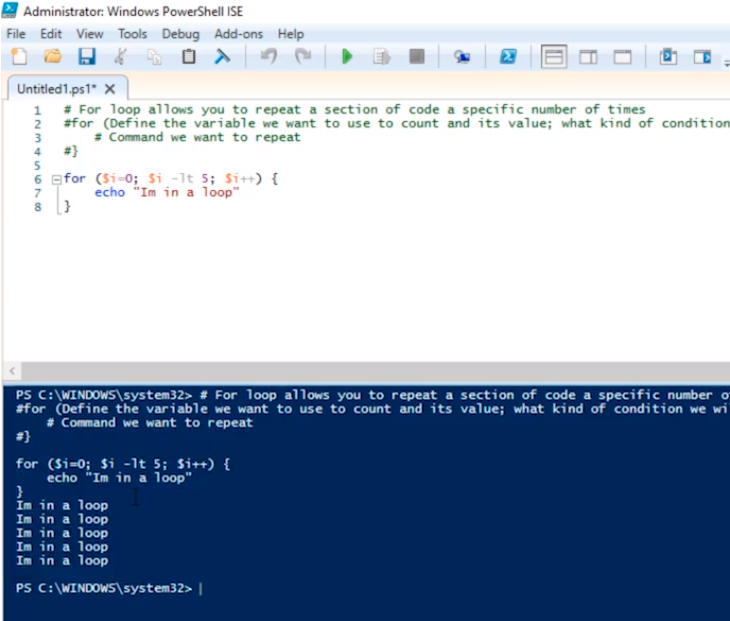
Task: Click the Run Selection icon
Action: click(x=381, y=57)
